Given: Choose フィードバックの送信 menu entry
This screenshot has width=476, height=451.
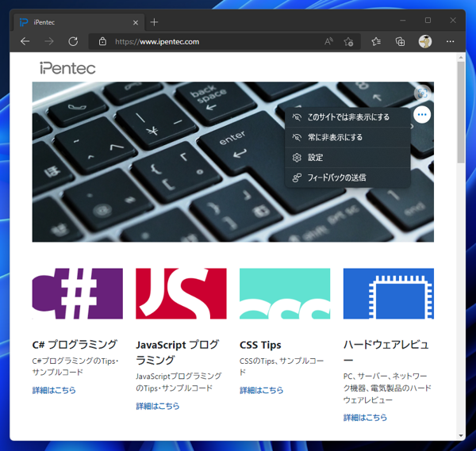Looking at the screenshot, I should click(x=347, y=178).
